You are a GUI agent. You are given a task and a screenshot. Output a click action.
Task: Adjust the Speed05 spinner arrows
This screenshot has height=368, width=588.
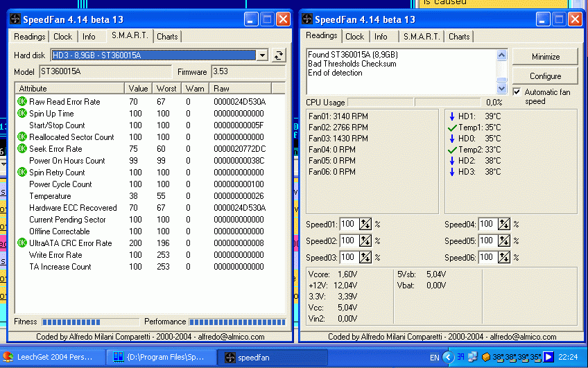504,240
